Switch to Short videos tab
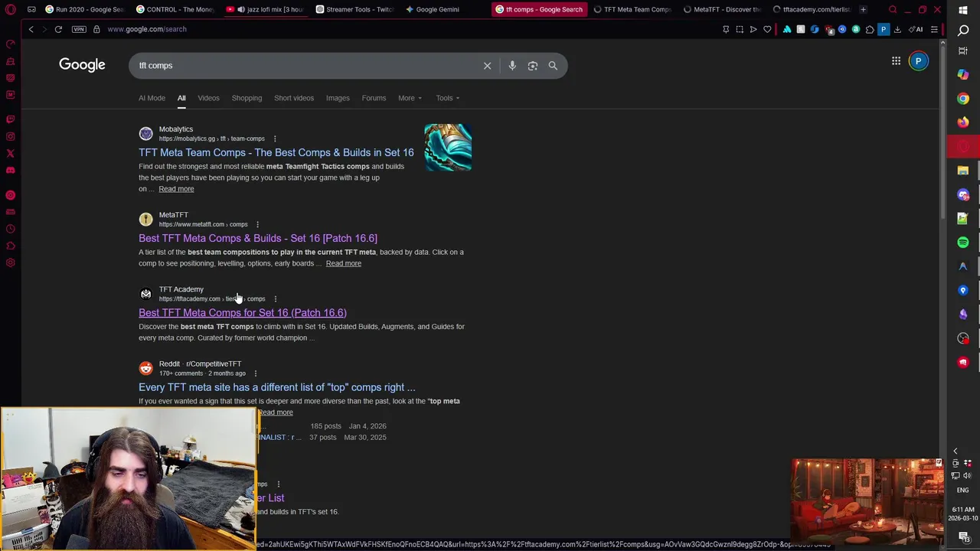The image size is (980, 551). (x=294, y=98)
